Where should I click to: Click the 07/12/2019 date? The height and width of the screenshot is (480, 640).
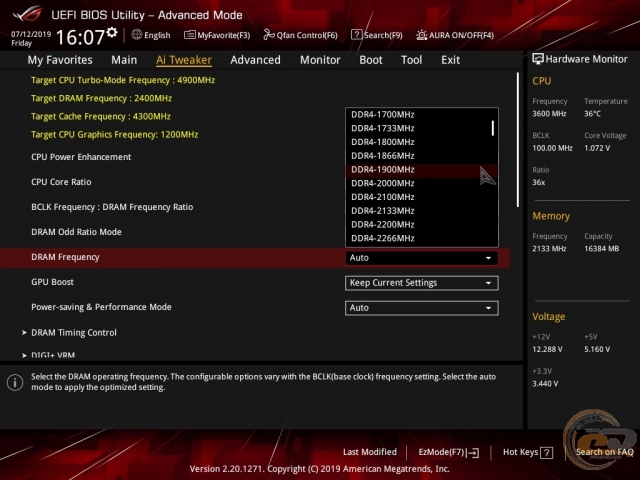click(x=31, y=34)
